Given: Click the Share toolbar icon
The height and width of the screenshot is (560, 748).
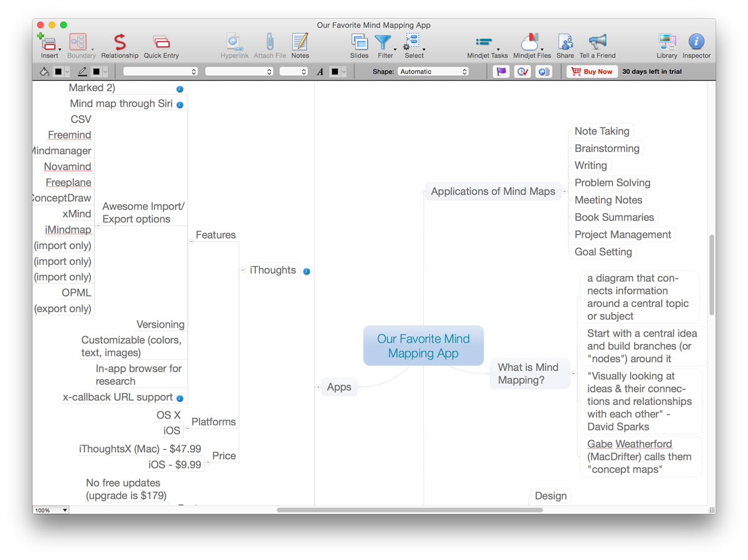Looking at the screenshot, I should (x=565, y=42).
